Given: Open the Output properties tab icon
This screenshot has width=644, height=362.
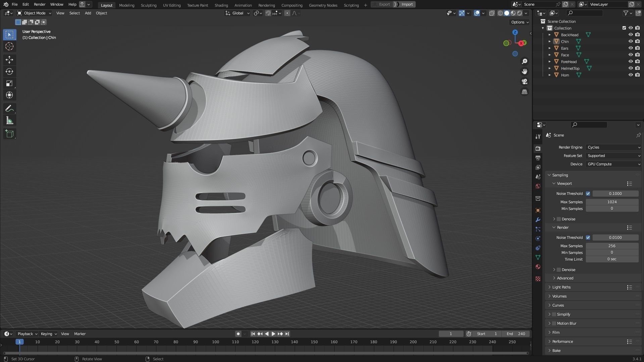Looking at the screenshot, I should tap(538, 158).
